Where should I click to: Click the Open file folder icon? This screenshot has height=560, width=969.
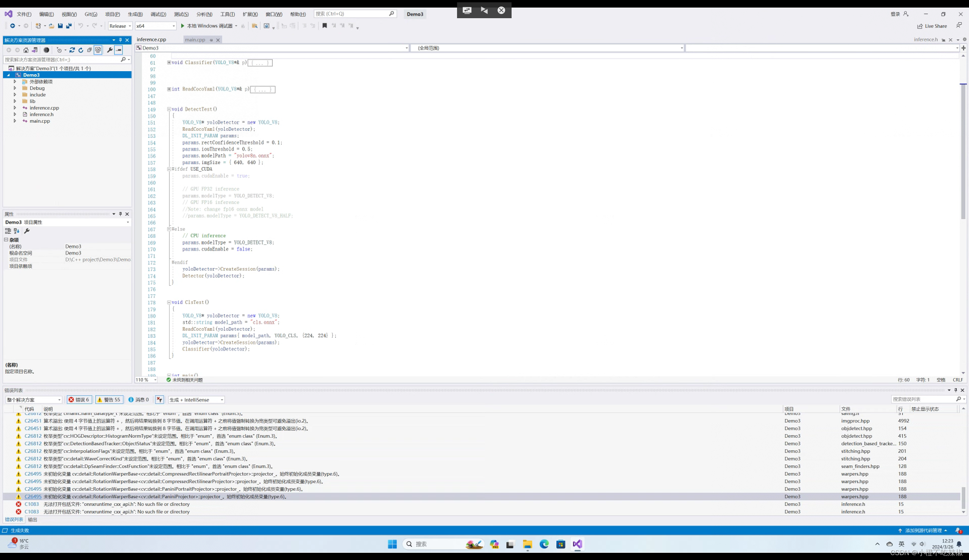[x=51, y=26]
